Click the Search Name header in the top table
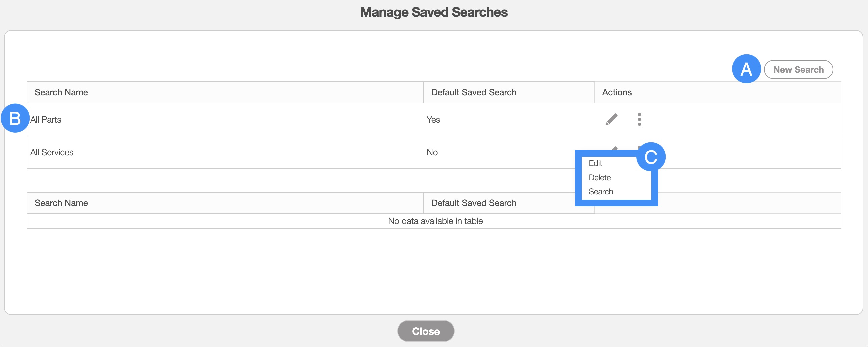The image size is (868, 347). [x=61, y=92]
